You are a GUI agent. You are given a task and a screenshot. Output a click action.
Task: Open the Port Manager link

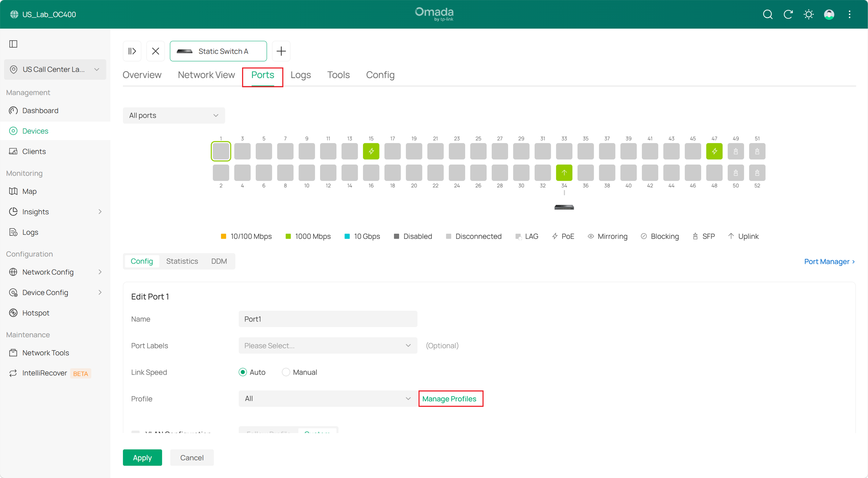click(x=830, y=262)
